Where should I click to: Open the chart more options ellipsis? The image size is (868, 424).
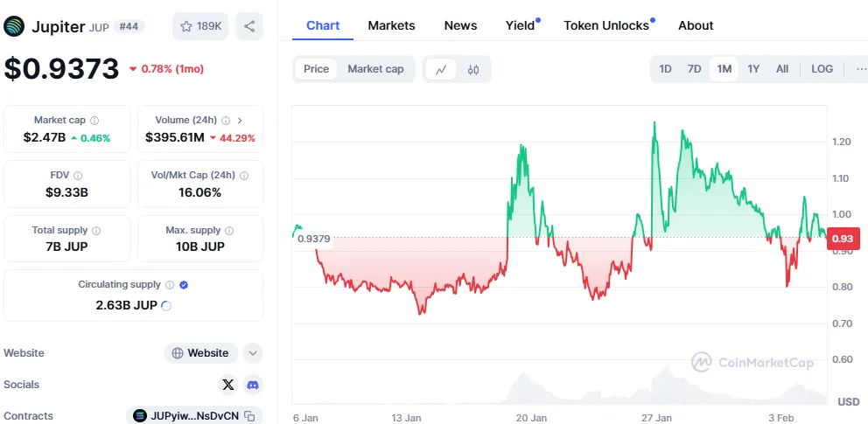coord(860,69)
